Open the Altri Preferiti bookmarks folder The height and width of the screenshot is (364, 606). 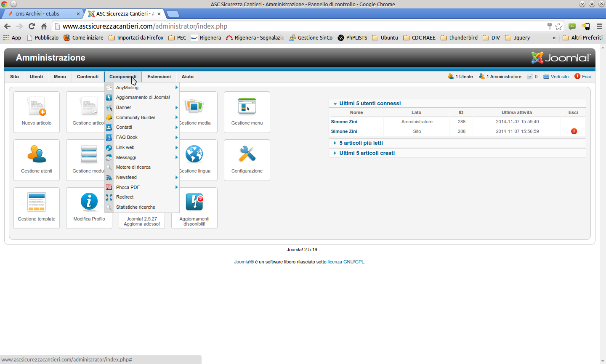tap(583, 37)
